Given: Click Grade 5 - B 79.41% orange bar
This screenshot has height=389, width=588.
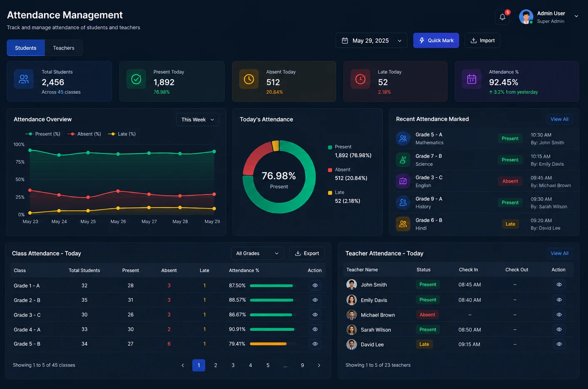Looking at the screenshot, I should pos(273,344).
